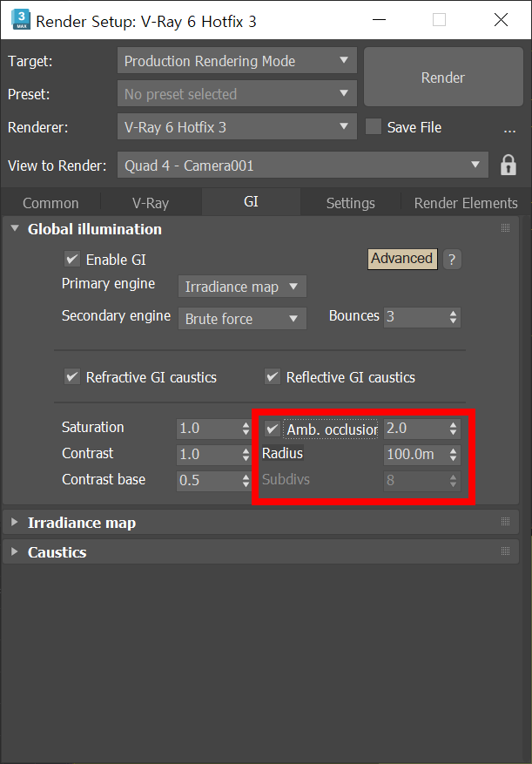The image size is (532, 764).
Task: Click the Radius spinner arrows
Action: pyautogui.click(x=454, y=455)
